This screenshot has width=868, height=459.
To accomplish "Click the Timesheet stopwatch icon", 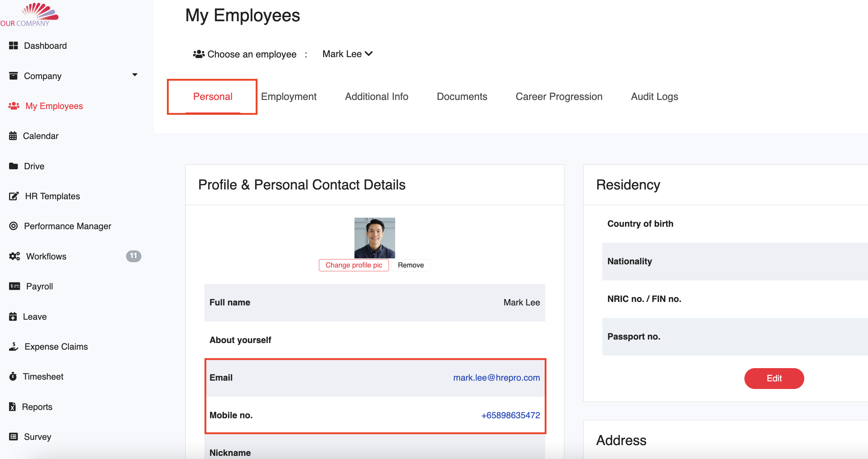I will click(x=13, y=376).
